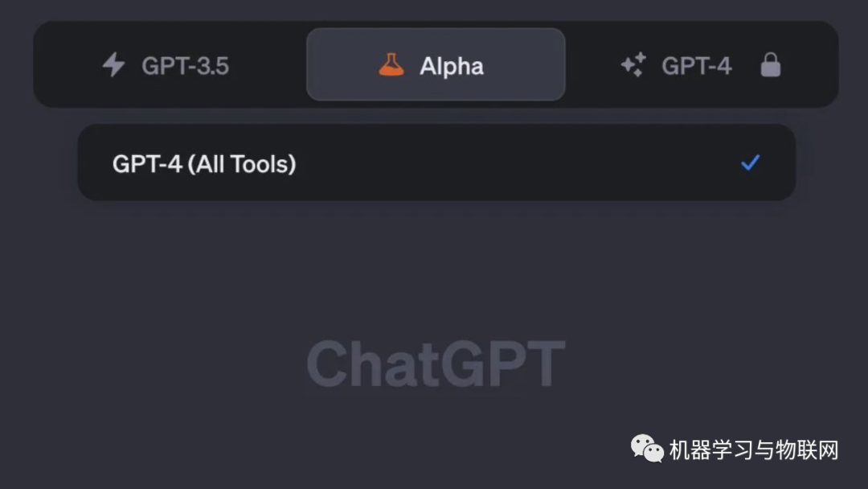Click the empty middle of the All Tools row

514,163
